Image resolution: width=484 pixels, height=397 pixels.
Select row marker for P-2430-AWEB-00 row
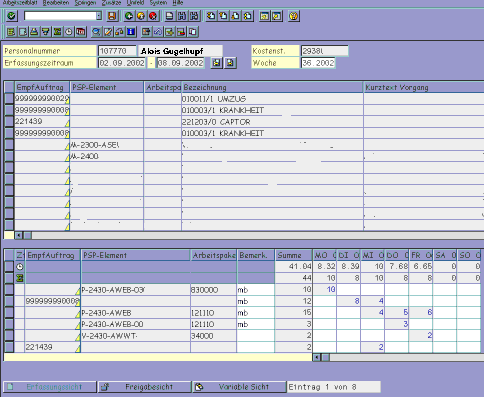(9, 324)
